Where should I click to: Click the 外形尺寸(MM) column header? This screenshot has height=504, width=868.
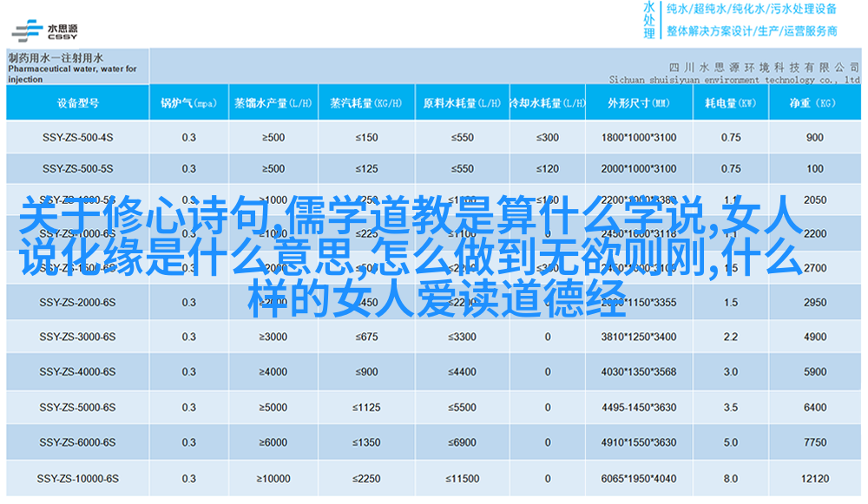(x=638, y=103)
